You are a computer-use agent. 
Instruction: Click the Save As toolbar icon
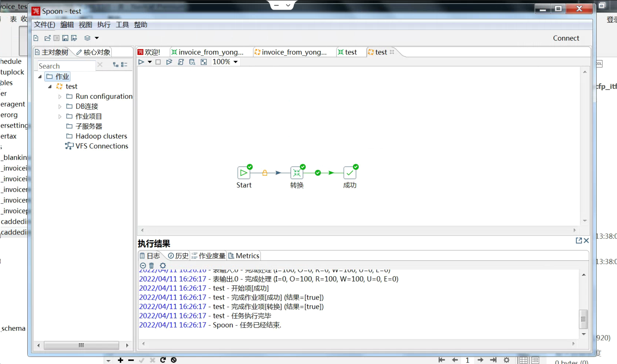pos(74,38)
